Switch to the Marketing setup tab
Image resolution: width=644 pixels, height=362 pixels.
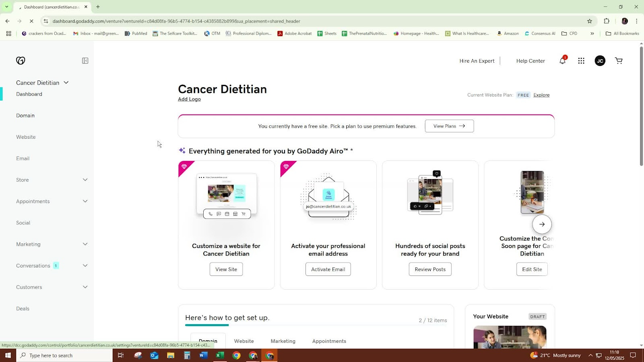[283, 341]
